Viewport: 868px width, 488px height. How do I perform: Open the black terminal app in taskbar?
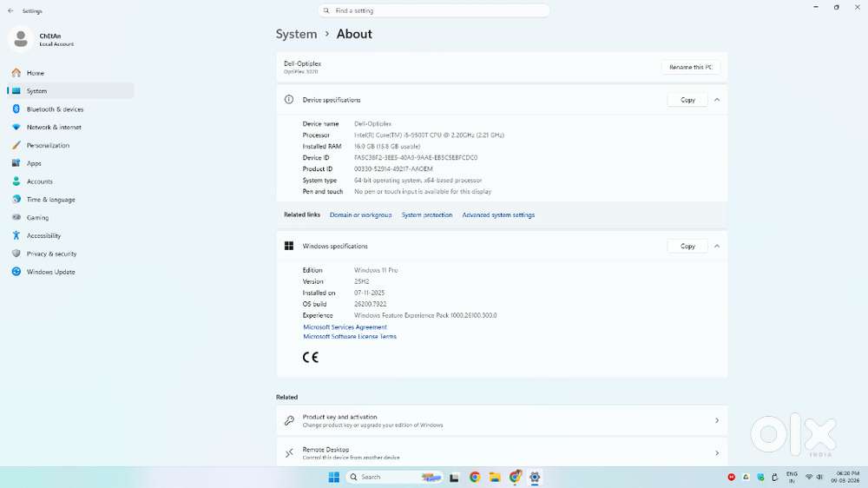454,477
